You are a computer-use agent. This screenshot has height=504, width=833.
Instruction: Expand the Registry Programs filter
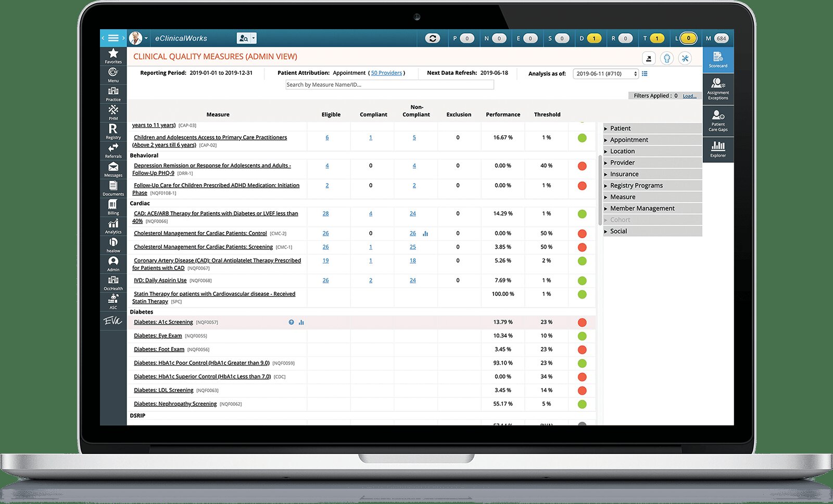(636, 186)
